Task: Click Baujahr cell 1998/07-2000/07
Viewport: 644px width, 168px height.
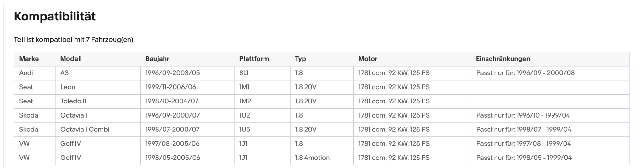Action: click(187, 130)
